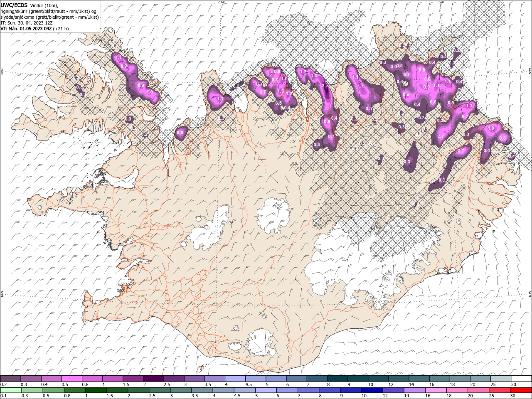Select the 2–2.5 swatch in the rain legend
This screenshot has width=532, height=399.
(138, 390)
